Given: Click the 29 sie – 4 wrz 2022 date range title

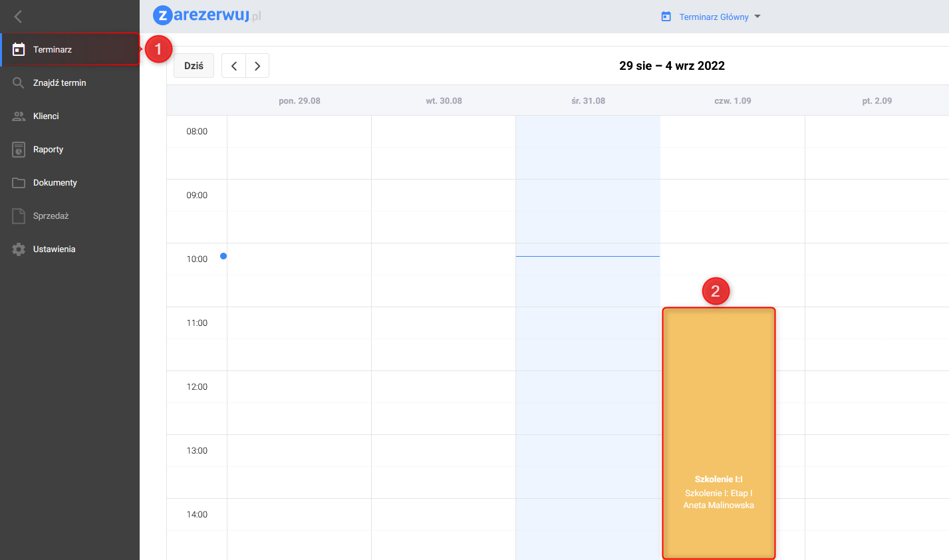Looking at the screenshot, I should point(672,66).
